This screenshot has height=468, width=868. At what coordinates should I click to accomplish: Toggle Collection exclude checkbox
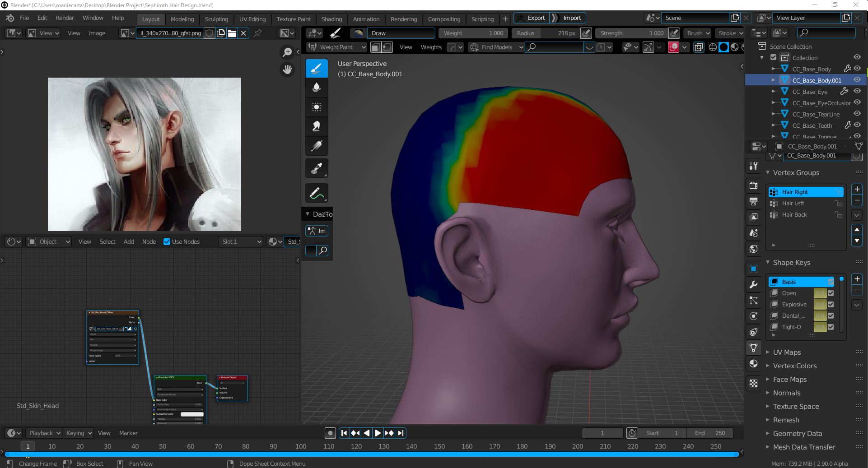(773, 57)
